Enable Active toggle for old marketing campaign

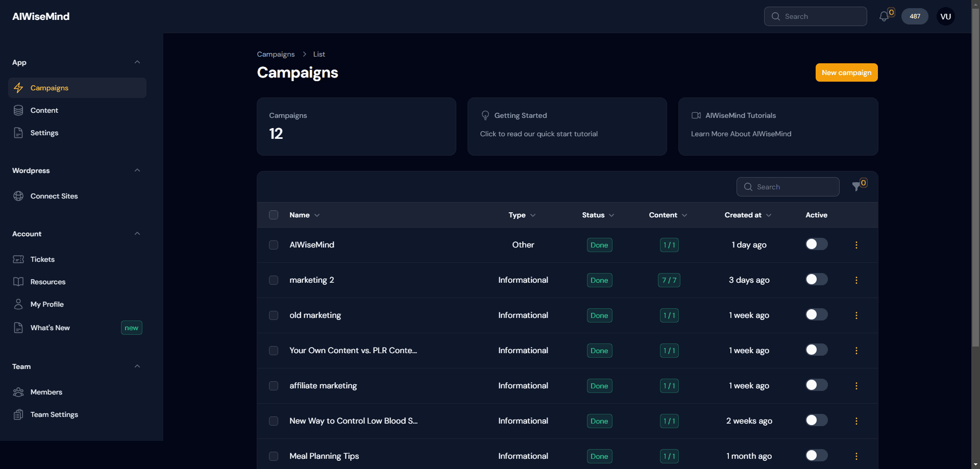(x=816, y=314)
